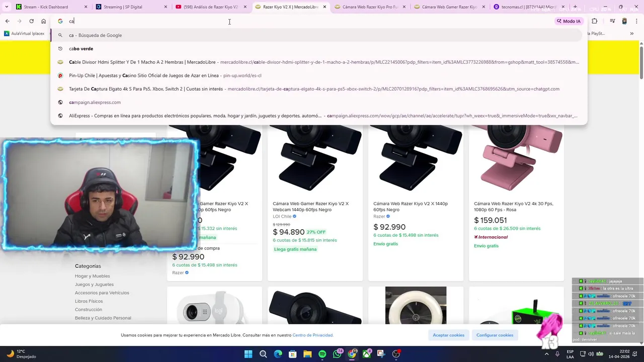Open the browser profile avatar
Image resolution: width=644 pixels, height=362 pixels.
[x=624, y=21]
